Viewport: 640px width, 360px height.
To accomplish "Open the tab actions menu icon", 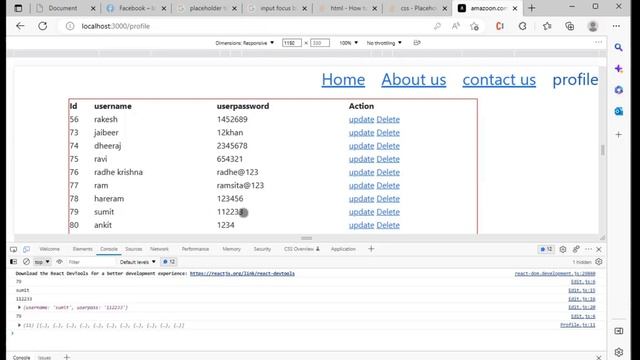I will click(x=18, y=8).
